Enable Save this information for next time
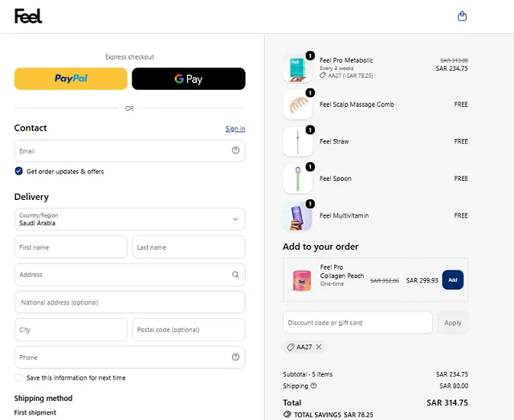The image size is (514, 420). click(x=18, y=377)
